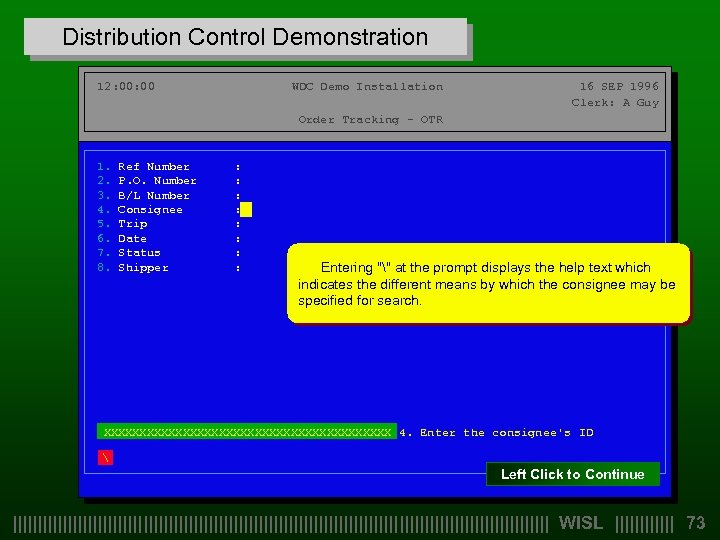Viewport: 720px width, 540px height.
Task: Select the yellow Consignee input cursor
Action: click(x=246, y=209)
